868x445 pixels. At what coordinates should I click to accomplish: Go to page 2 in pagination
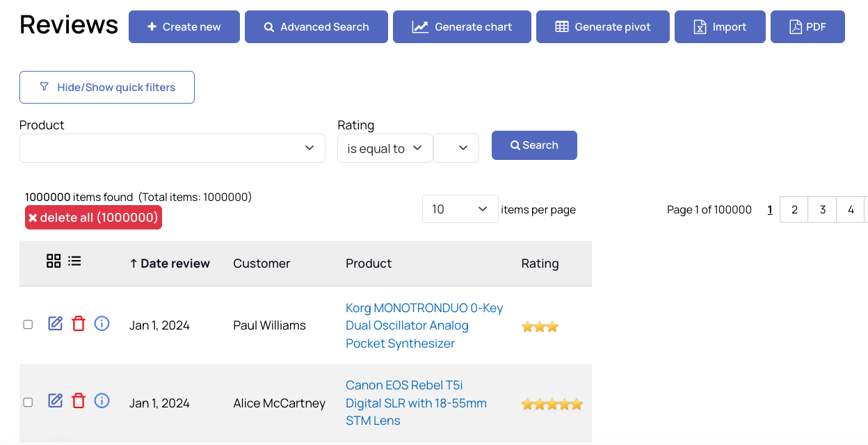pos(794,209)
